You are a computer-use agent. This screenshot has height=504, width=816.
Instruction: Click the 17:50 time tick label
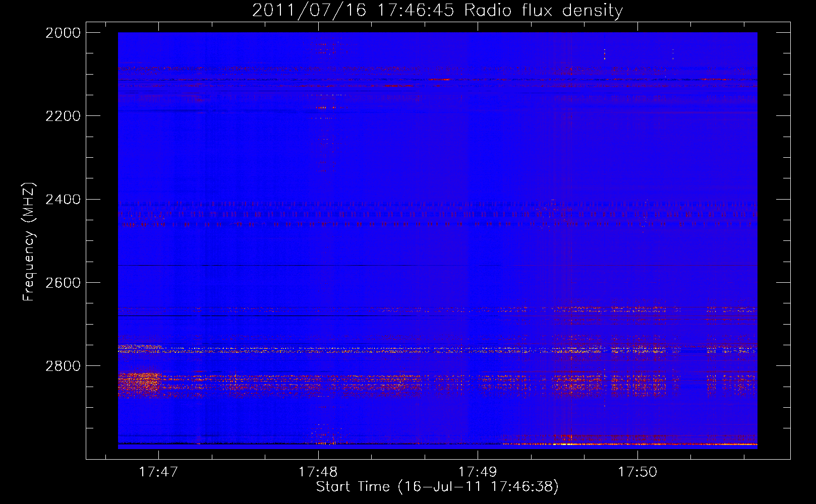637,472
